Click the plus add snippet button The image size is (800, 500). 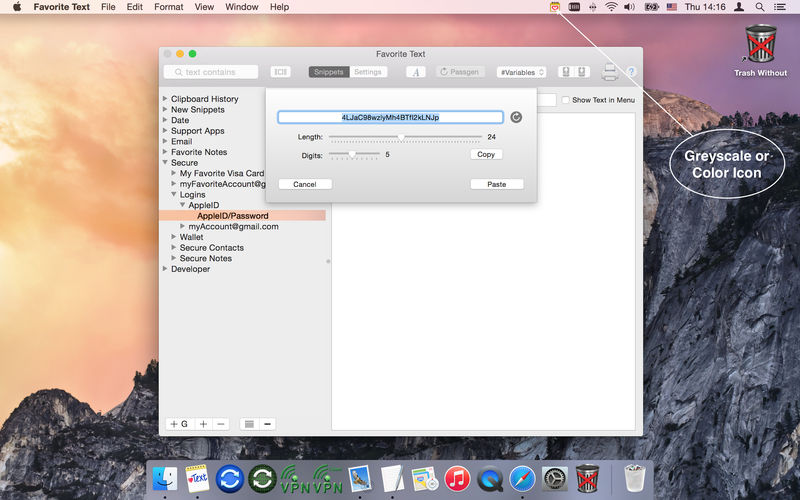tap(203, 424)
